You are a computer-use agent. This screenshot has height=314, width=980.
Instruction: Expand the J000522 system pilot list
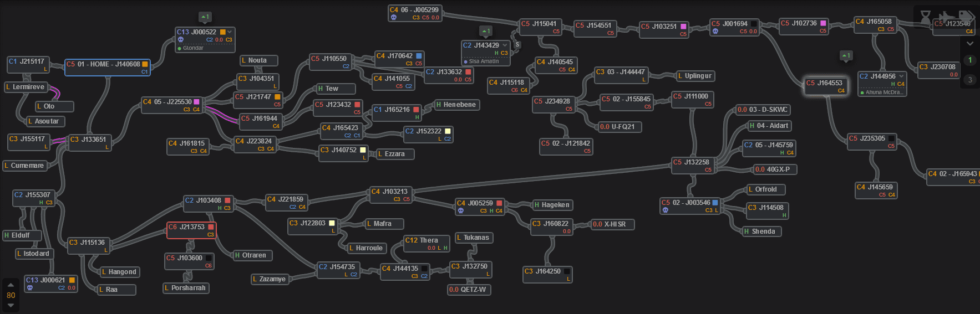(230, 32)
